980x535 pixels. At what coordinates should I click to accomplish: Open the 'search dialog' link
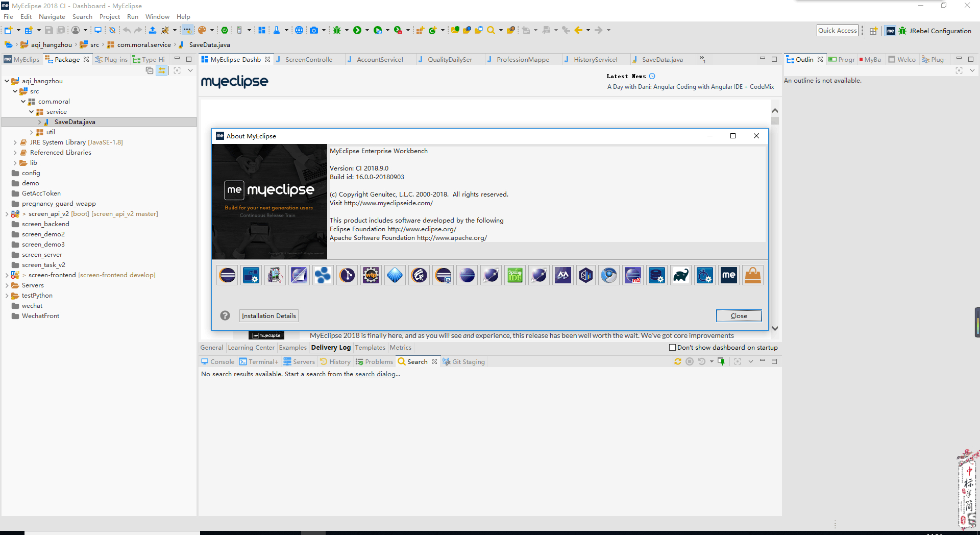375,374
